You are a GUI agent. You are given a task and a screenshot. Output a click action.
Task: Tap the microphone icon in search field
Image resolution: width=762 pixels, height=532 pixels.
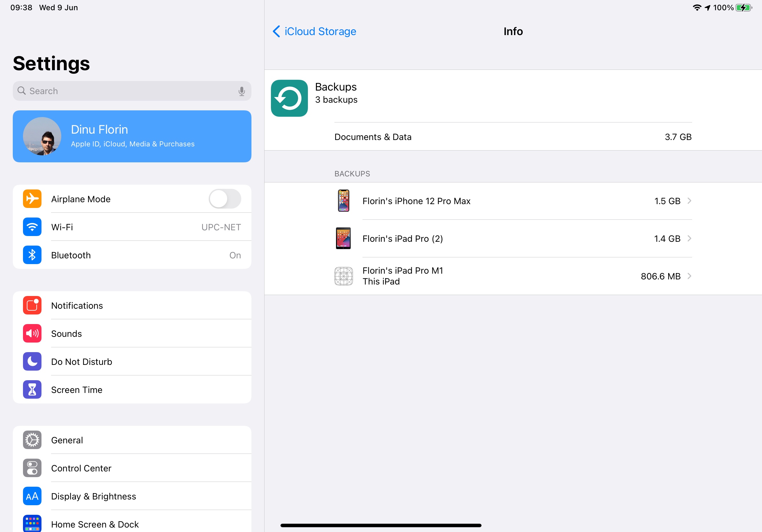(x=242, y=91)
